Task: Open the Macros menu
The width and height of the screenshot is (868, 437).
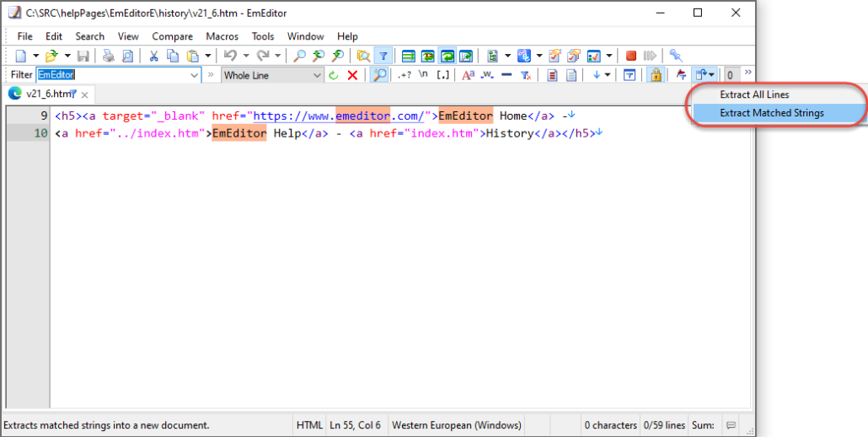Action: click(222, 36)
